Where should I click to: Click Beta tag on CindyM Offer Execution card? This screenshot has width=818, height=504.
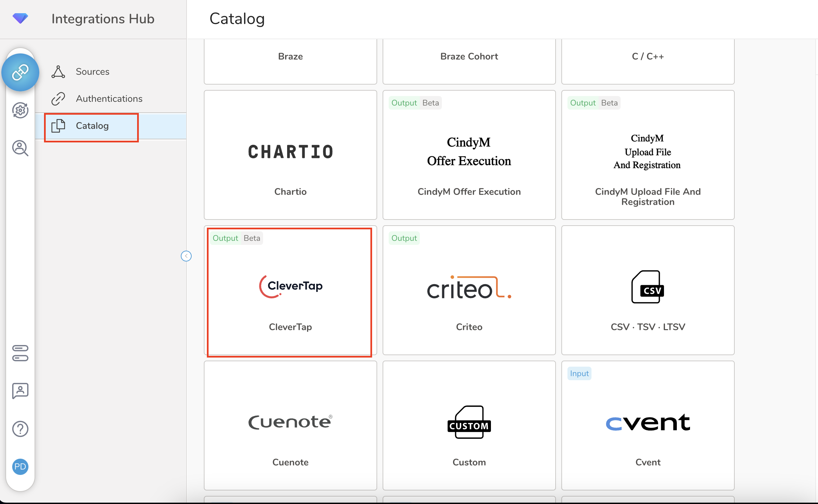pyautogui.click(x=431, y=103)
